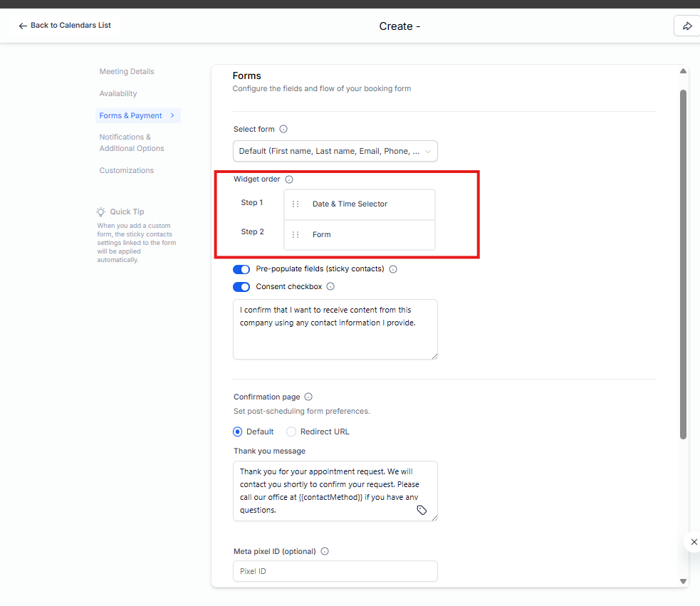Click info icon next to Select form
Screen dimensions: 700x606
283,130
